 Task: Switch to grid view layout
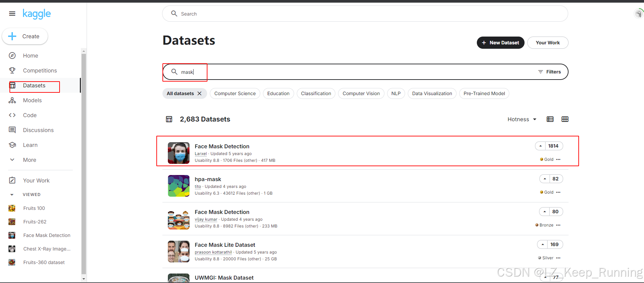pos(565,119)
